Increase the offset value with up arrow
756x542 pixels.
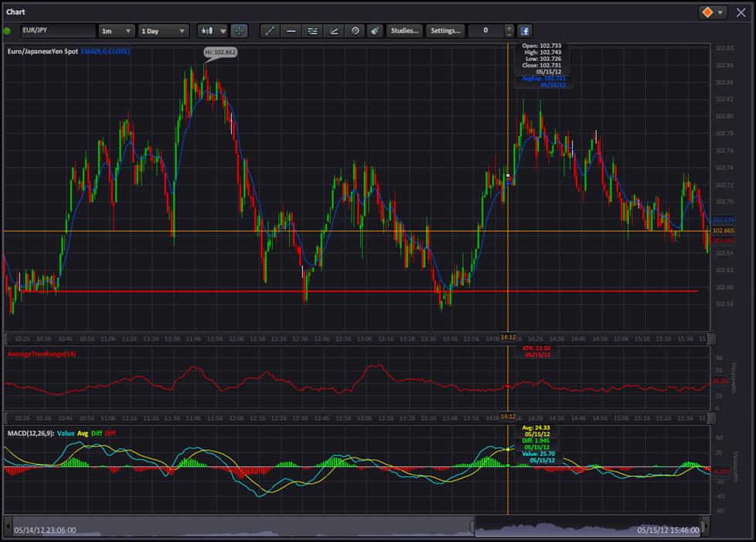click(509, 28)
